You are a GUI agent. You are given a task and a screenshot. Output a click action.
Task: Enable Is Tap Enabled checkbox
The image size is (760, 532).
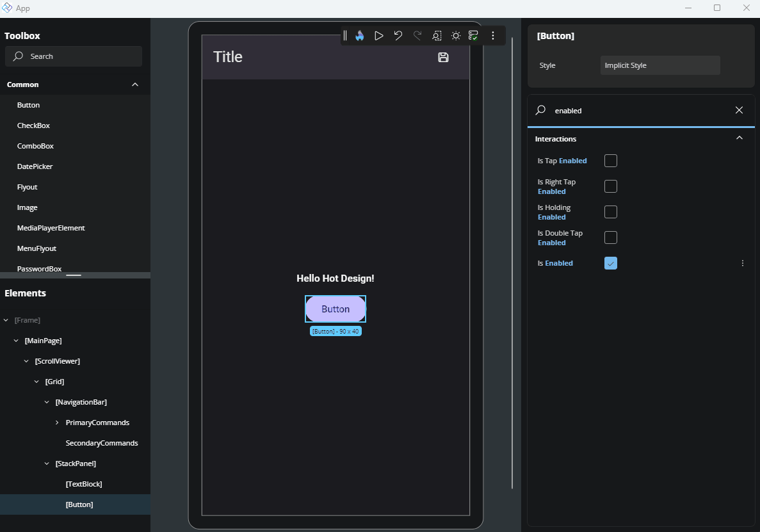(610, 161)
